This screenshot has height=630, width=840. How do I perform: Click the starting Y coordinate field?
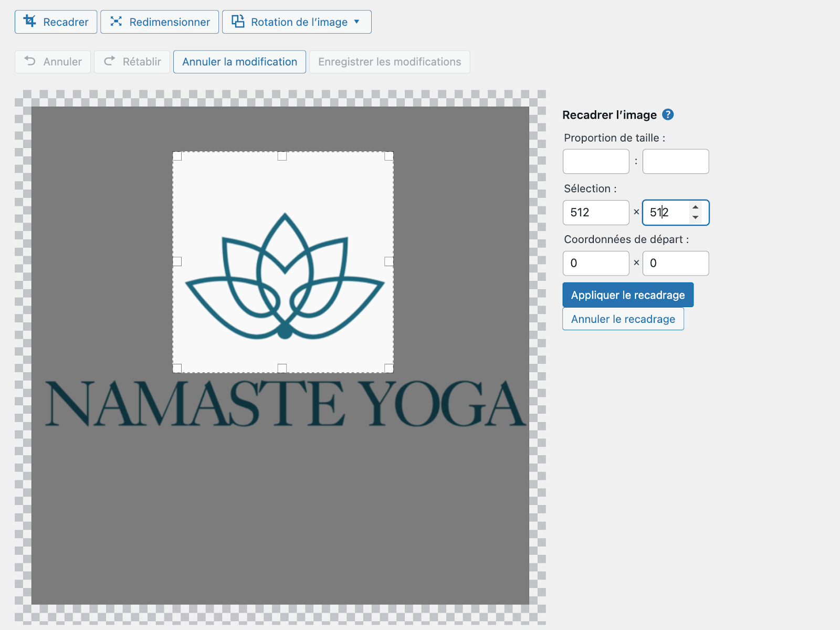pyautogui.click(x=676, y=264)
